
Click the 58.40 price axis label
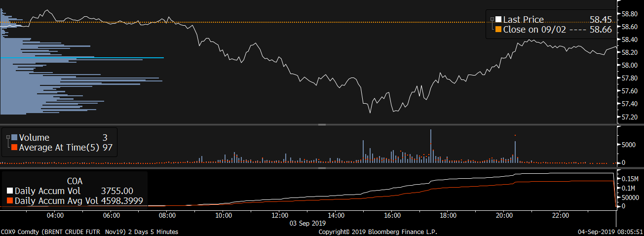click(x=630, y=39)
